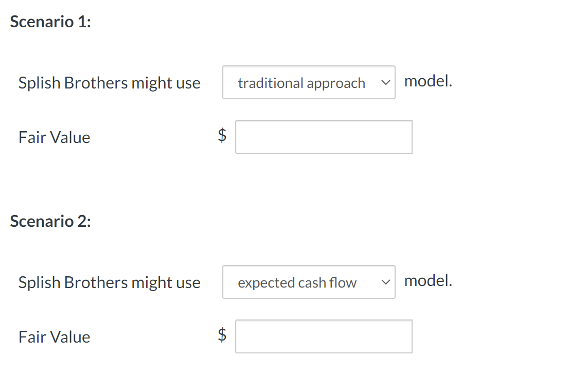Click the 'Fair Value' label in Scenario 2
The width and height of the screenshot is (568, 392).
pyautogui.click(x=54, y=337)
